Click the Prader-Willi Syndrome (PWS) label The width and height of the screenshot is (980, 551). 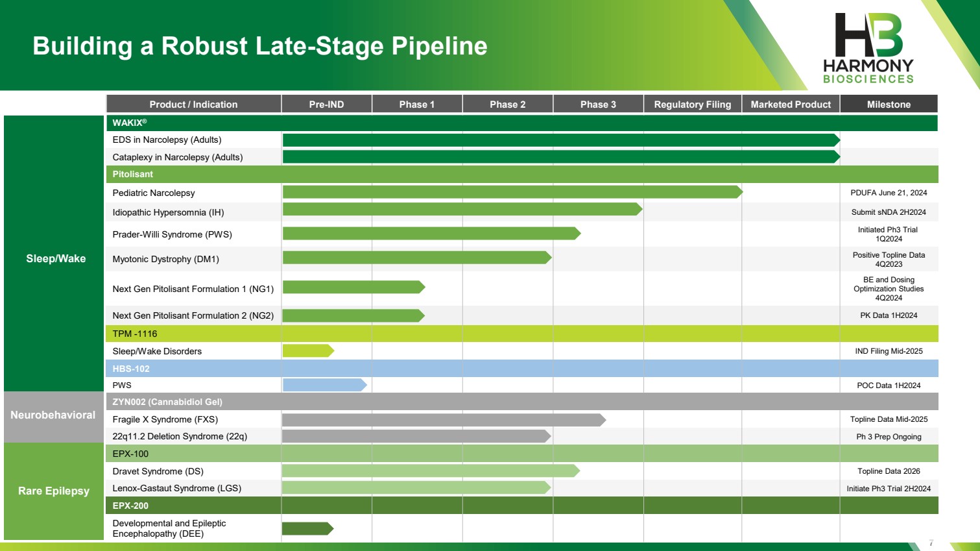pos(172,234)
